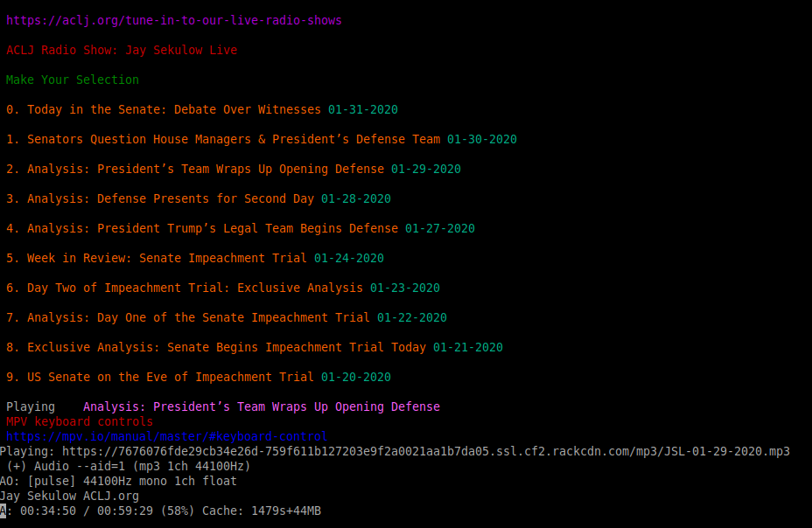The width and height of the screenshot is (812, 528).
Task: Click the '(+) Audio --aid=1 (mp3 1ch 44100Hz)' line
Action: (x=129, y=467)
